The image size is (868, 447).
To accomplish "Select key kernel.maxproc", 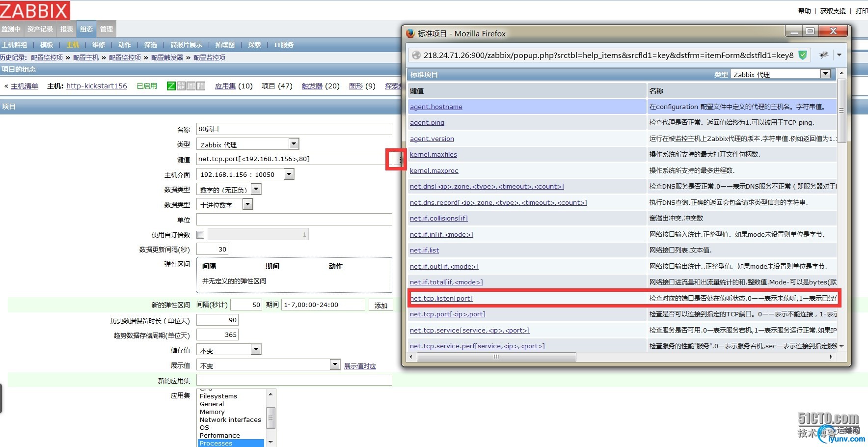I will [x=434, y=170].
